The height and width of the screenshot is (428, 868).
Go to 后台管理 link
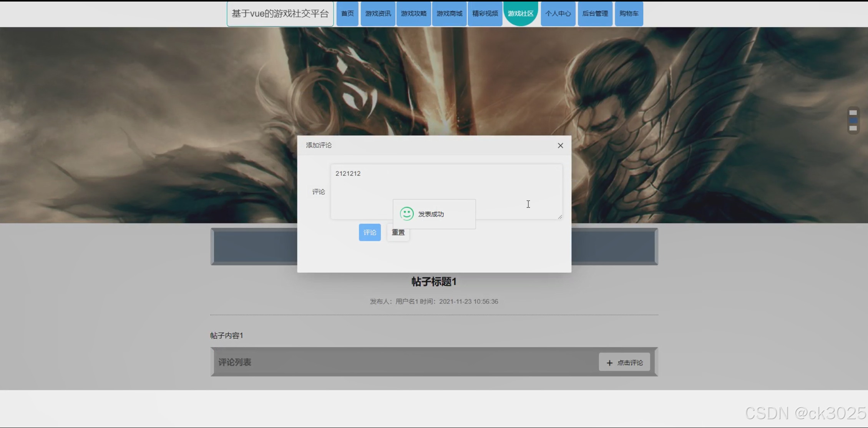tap(595, 13)
